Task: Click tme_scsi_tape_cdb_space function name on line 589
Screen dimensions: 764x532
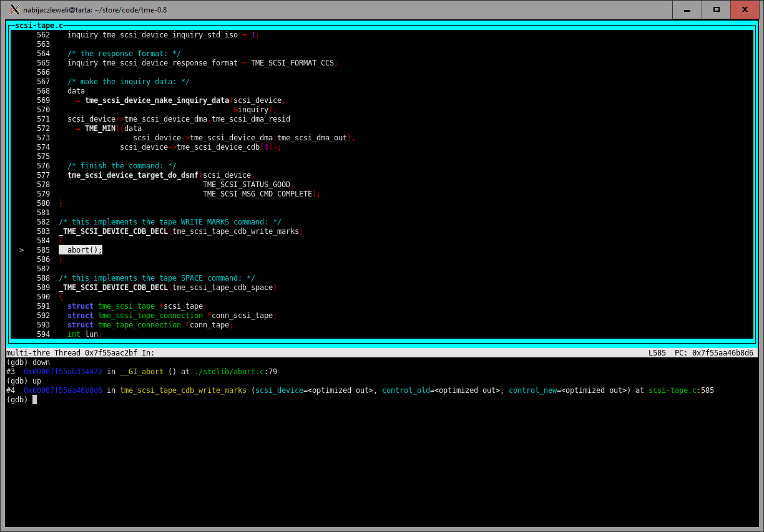Action: 222,288
